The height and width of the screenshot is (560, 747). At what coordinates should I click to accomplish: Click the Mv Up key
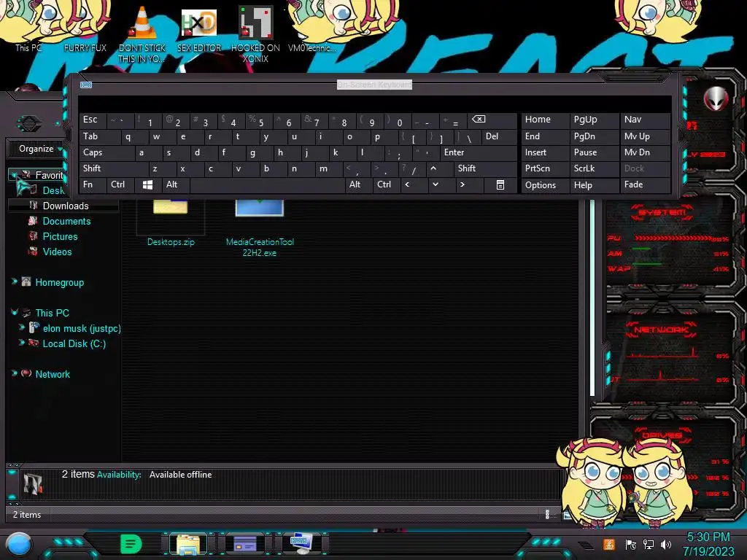click(x=645, y=136)
